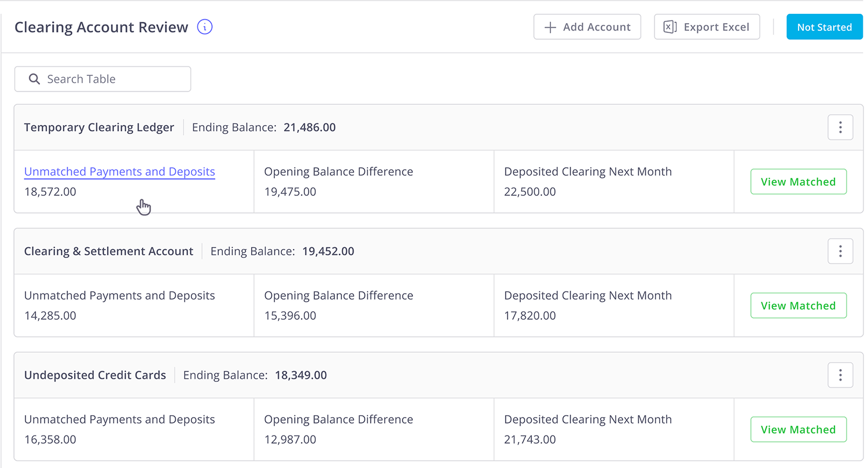The image size is (868, 468).
Task: View Matched for Undeposited Credit Cards
Action: pos(798,430)
